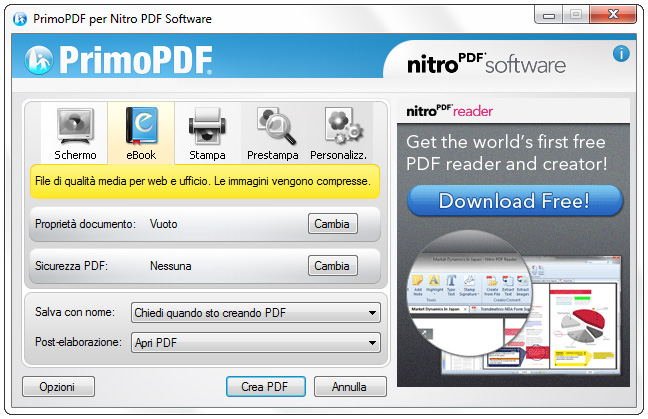The height and width of the screenshot is (419, 648).
Task: Cancel with the Annulla button
Action: [x=350, y=387]
